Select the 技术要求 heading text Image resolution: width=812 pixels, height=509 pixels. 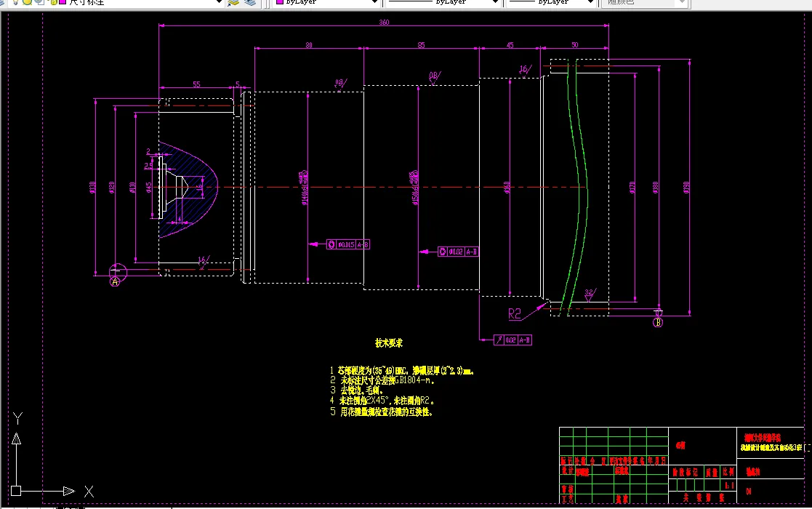click(x=389, y=342)
